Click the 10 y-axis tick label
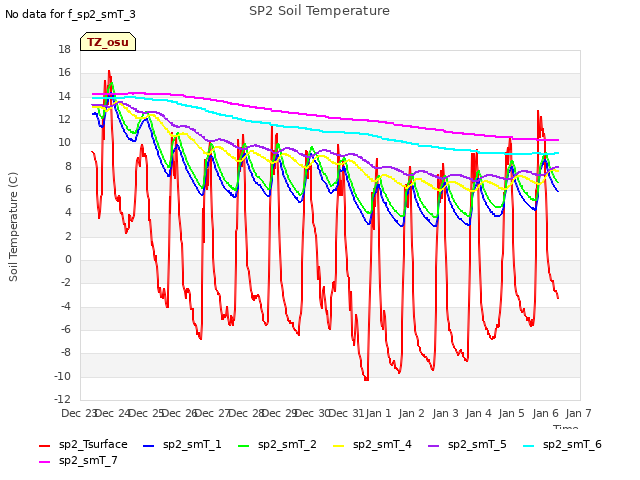Viewport: 640px width, 480px height. point(64,143)
